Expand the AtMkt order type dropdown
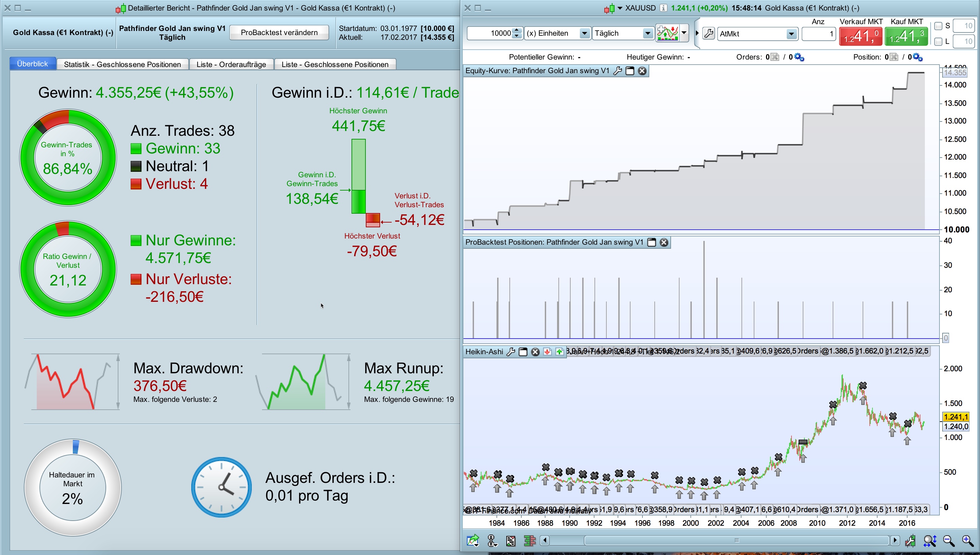The image size is (980, 555). tap(791, 34)
